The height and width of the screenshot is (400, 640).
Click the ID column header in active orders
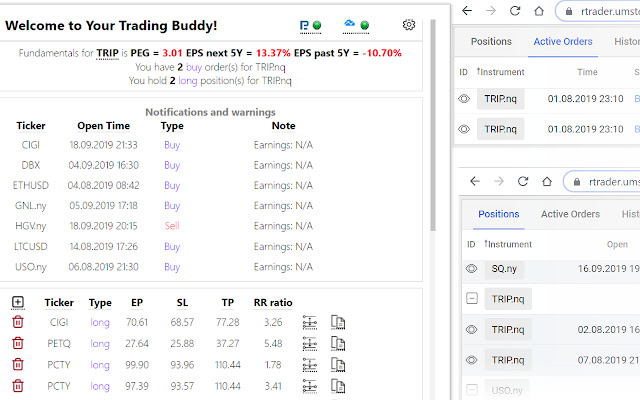point(463,72)
